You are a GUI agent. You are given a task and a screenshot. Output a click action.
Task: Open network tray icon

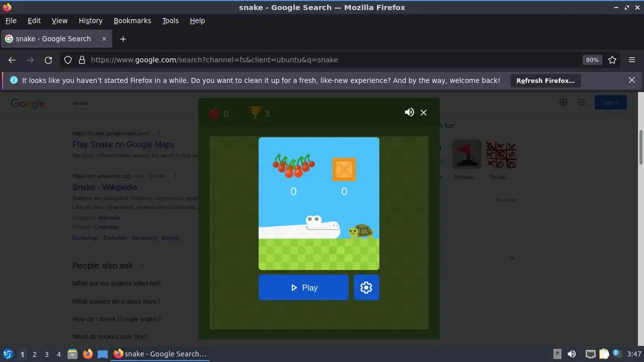(x=591, y=354)
